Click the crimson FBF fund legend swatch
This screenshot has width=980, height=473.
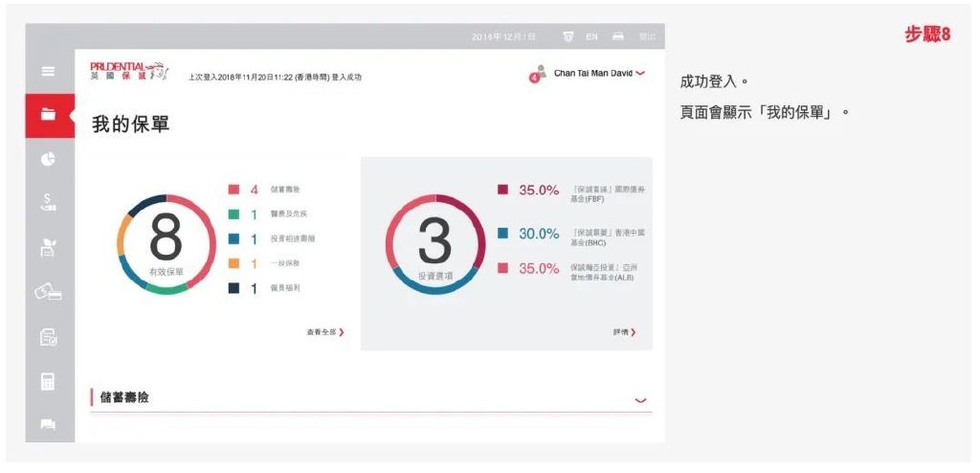click(x=502, y=190)
